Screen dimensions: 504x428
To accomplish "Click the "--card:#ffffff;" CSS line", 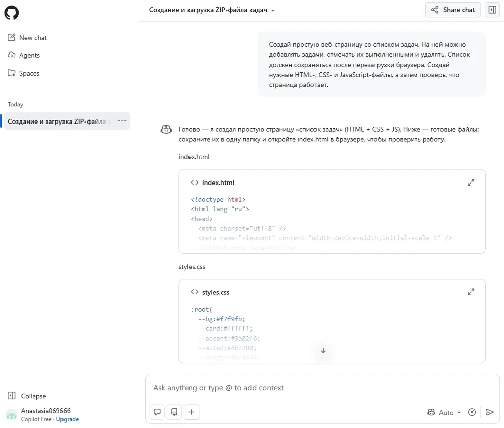I will (225, 328).
